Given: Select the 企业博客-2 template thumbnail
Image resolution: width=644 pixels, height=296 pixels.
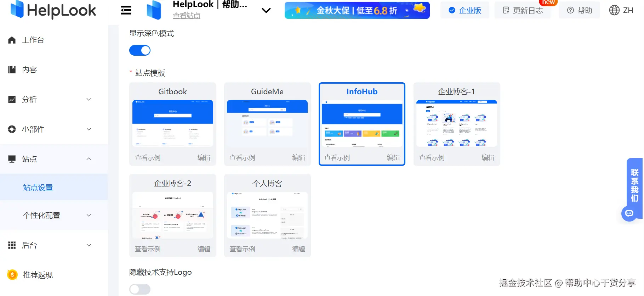Looking at the screenshot, I should point(173,215).
